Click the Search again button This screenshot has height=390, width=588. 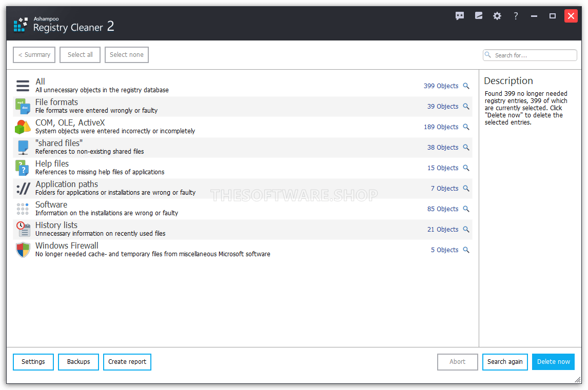pos(505,362)
